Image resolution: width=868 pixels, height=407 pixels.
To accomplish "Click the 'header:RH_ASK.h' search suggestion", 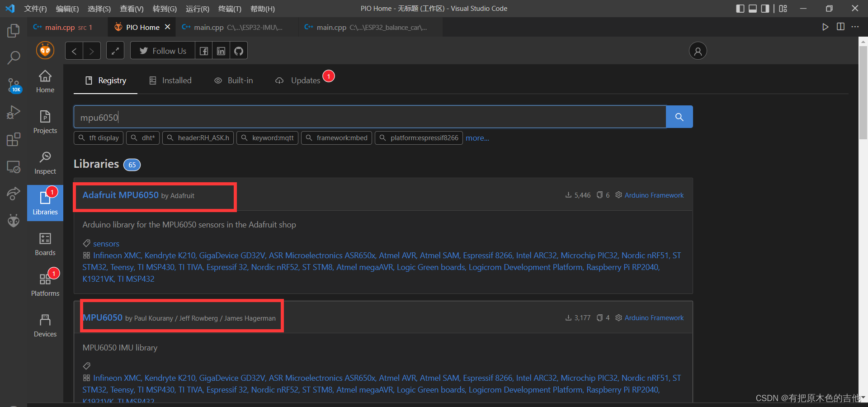I will [x=198, y=138].
